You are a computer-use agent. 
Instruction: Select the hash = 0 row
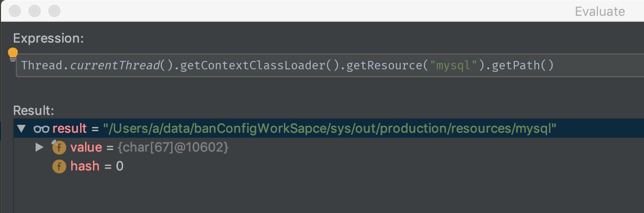[97, 166]
